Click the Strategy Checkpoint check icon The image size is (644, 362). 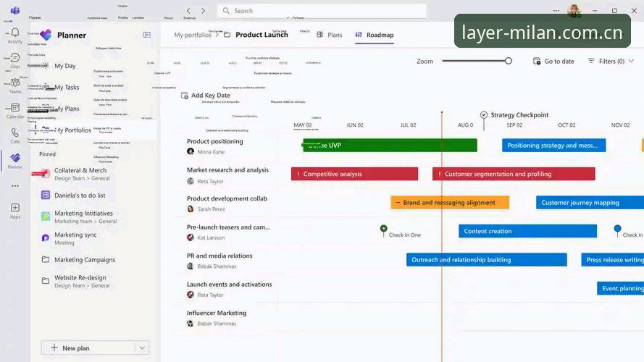(484, 115)
